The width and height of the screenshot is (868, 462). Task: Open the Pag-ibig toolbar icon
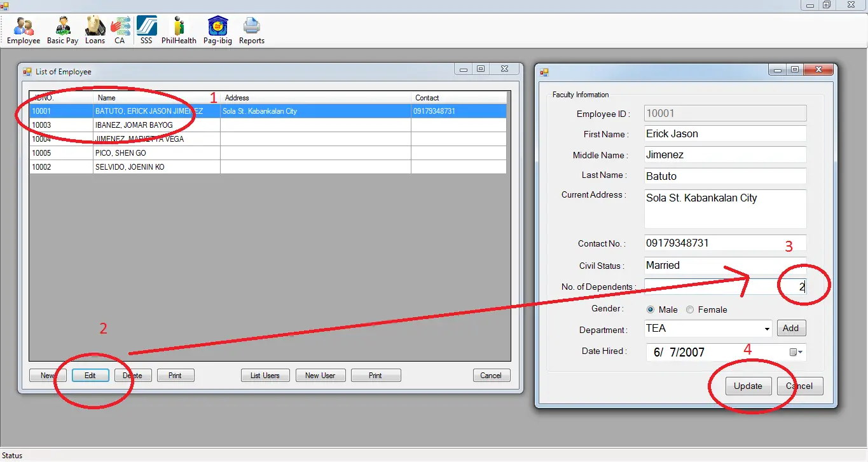218,31
